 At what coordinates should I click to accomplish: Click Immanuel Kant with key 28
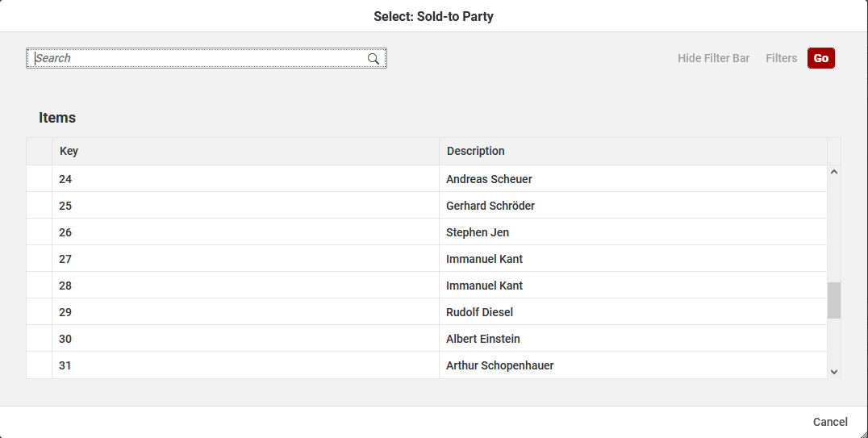(484, 286)
